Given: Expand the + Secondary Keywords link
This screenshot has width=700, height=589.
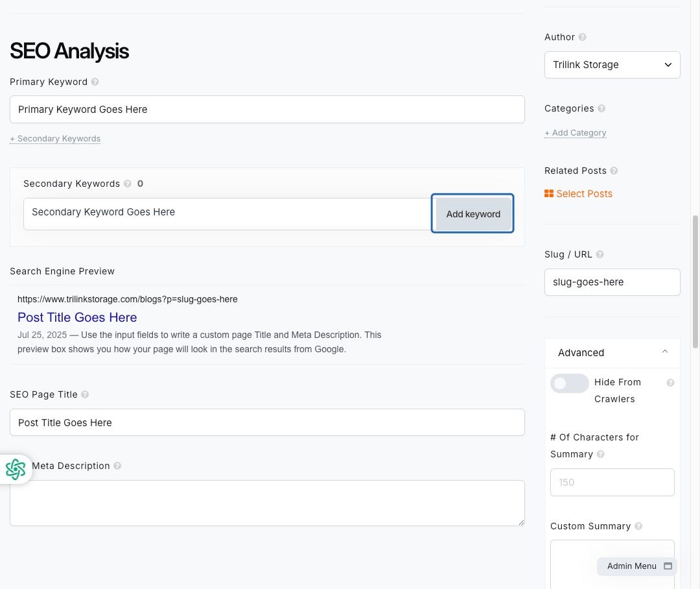Looking at the screenshot, I should (55, 139).
